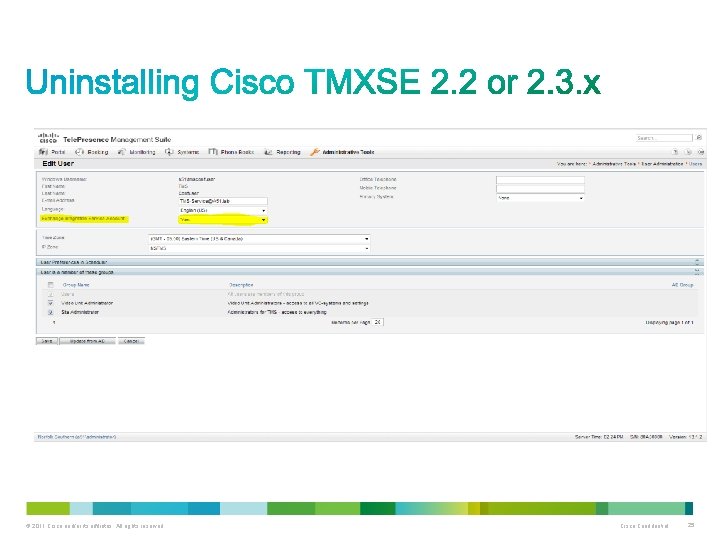This screenshot has height=540, width=720.
Task: Follow the User Administration breadcrumb link
Action: coord(662,164)
